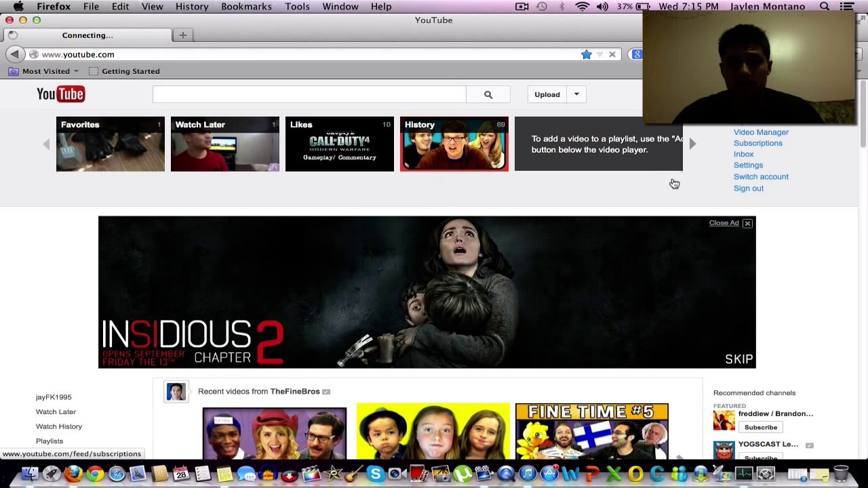Open Getting Started bookmark
Image resolution: width=868 pixels, height=488 pixels.
pyautogui.click(x=125, y=71)
